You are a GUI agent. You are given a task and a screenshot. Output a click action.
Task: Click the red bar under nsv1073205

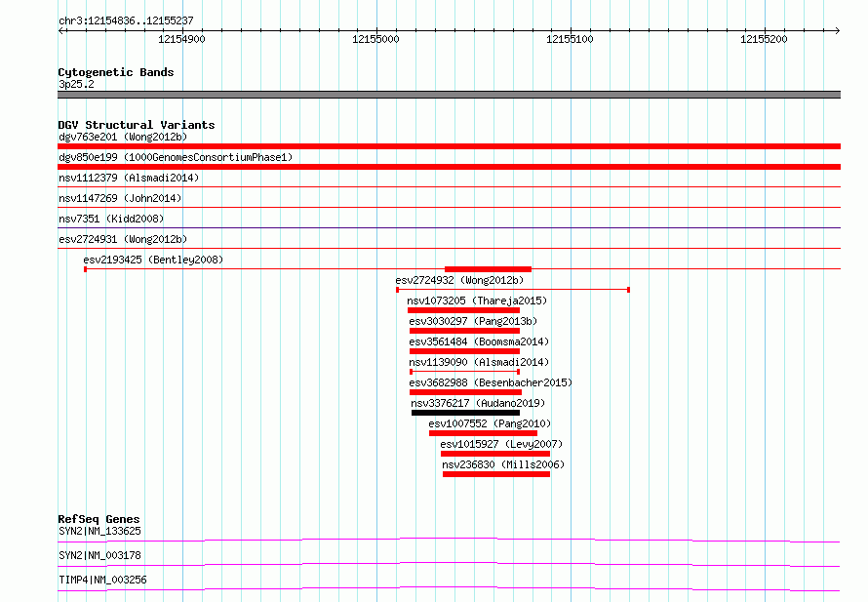point(463,310)
